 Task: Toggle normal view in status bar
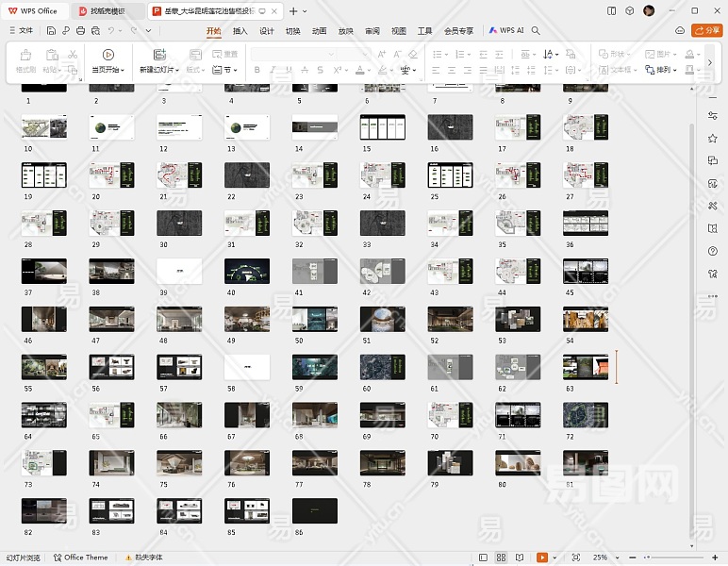(x=485, y=558)
